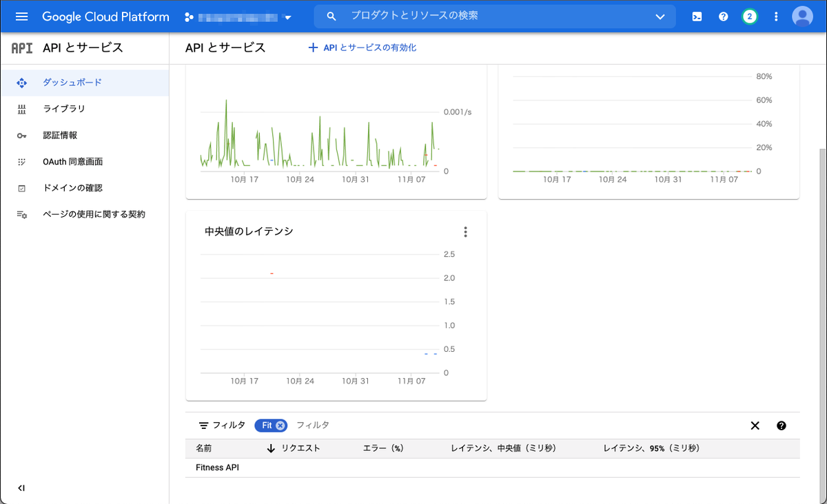Image resolution: width=827 pixels, height=504 pixels.
Task: Select 認証情報 in the sidebar
Action: pyautogui.click(x=84, y=135)
